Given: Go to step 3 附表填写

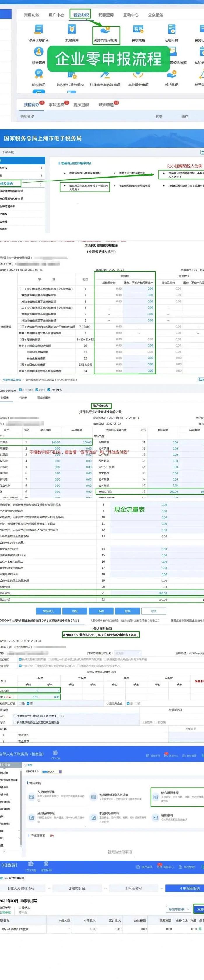Looking at the screenshot, I should coord(133,888).
